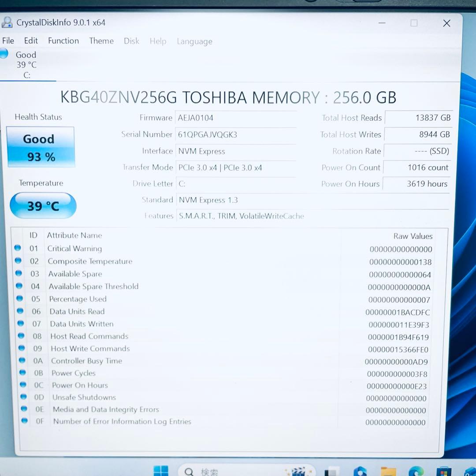Viewport: 476px width, 476px height.
Task: Click the Temperature 39 °C gauge
Action: click(43, 205)
